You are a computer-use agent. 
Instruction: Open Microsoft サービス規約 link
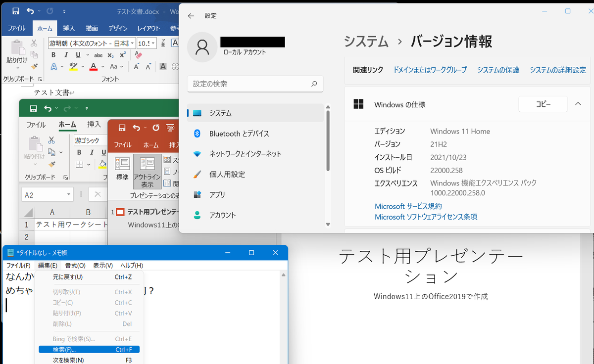pos(408,206)
